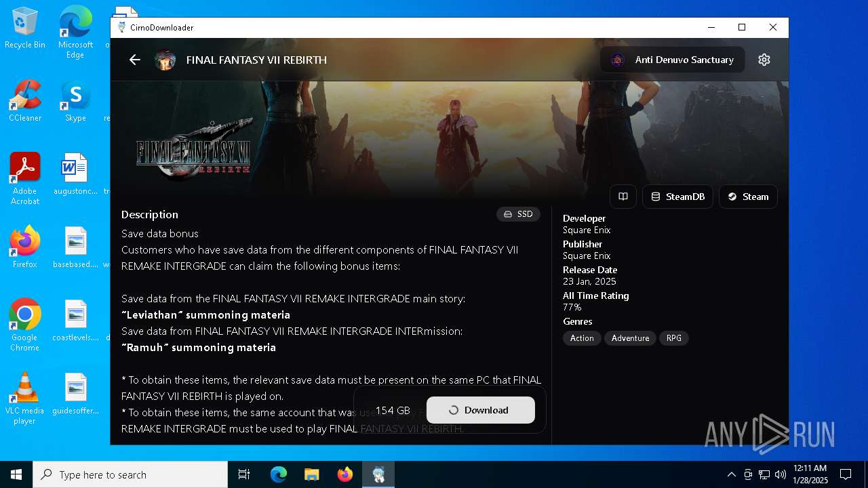Viewport: 868px width, 488px height.
Task: Open the taskbar clock and date
Action: (810, 474)
